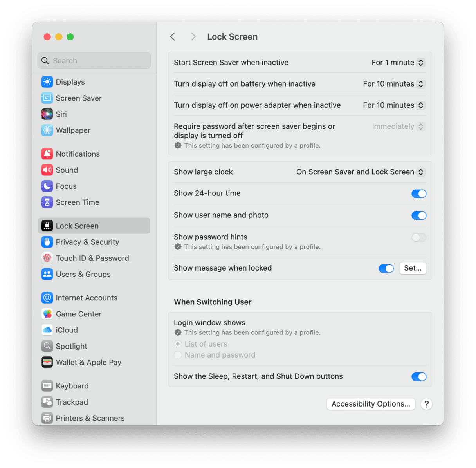
Task: Select Screen Time hourglass icon
Action: 47,202
